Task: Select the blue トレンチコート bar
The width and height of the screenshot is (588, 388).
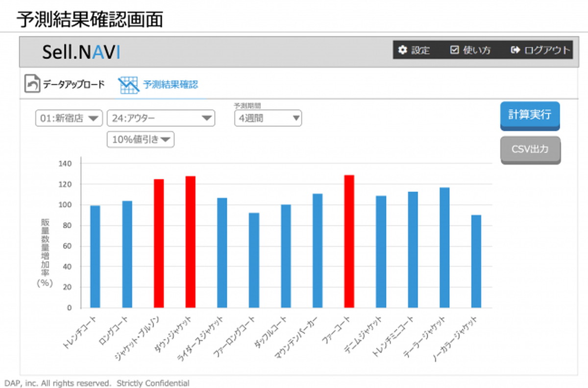Action: tap(95, 256)
